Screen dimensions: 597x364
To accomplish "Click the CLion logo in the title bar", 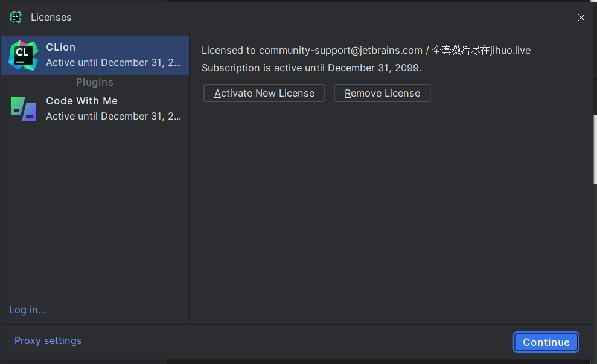I will point(16,17).
